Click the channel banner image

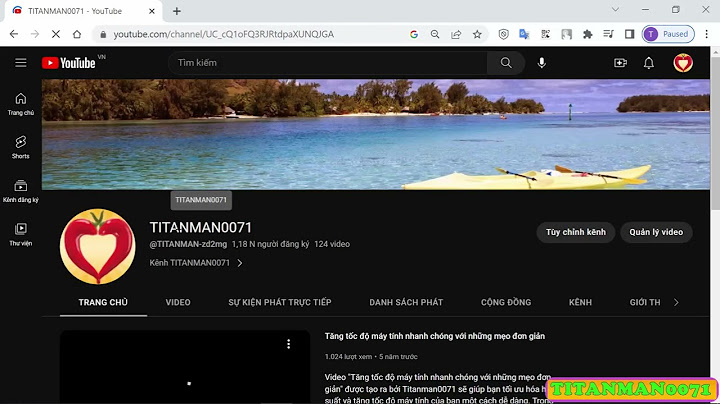pos(376,135)
